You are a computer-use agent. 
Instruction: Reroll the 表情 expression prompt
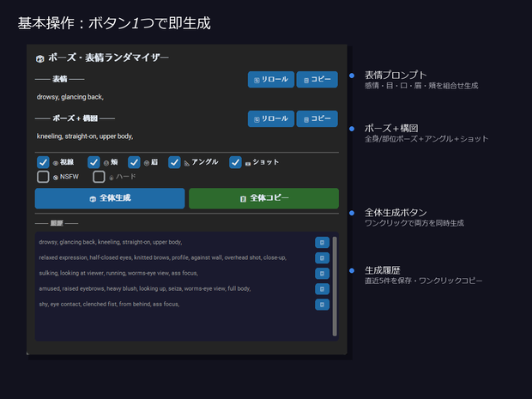(x=271, y=80)
